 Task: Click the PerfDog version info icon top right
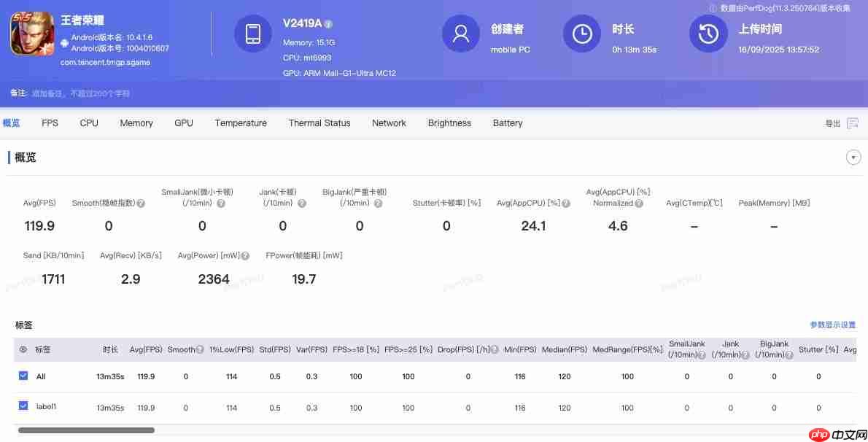pos(713,8)
